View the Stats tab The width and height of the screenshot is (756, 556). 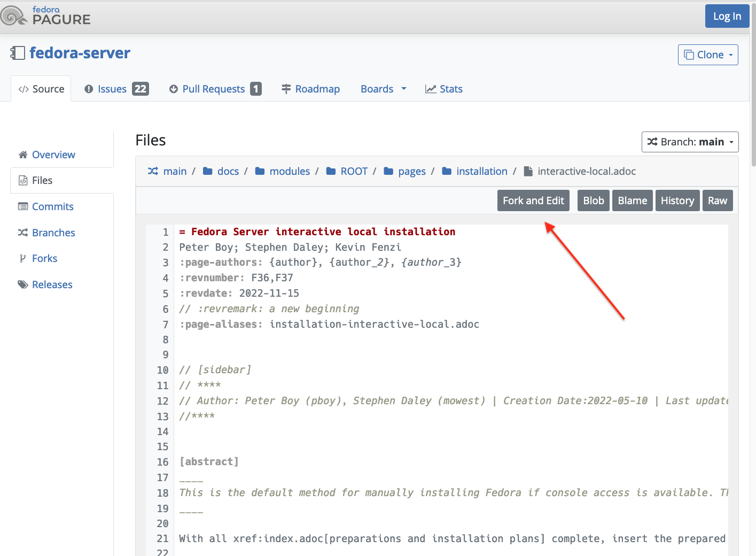(443, 89)
